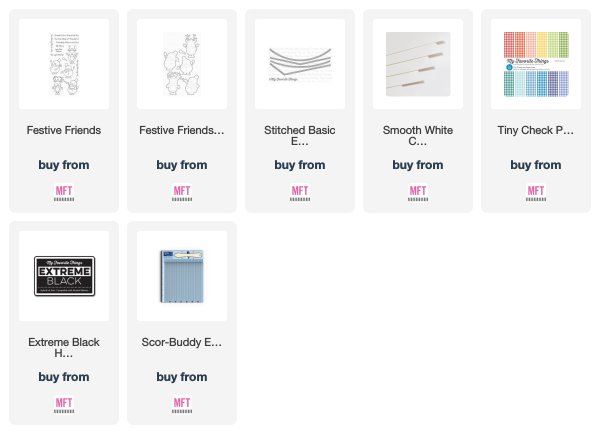Screen dimensions: 600x438
Task: Open the Extreme Black ink pad thumbnail
Action: pyautogui.click(x=64, y=276)
